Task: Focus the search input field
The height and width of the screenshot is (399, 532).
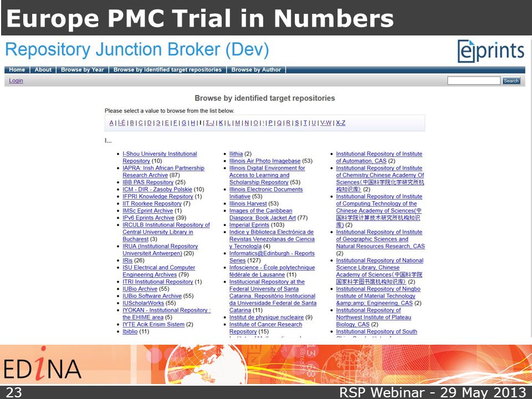Action: tap(474, 80)
